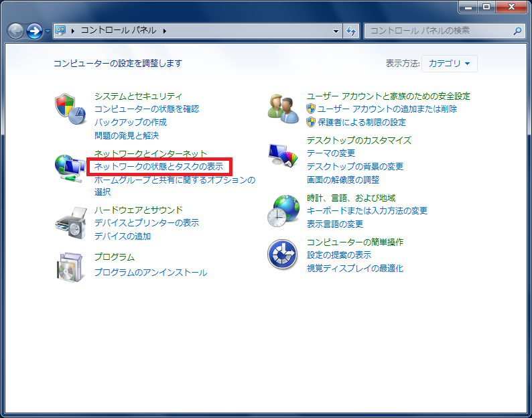Click the バックアップの作成 link
This screenshot has height=418, width=532.
[x=131, y=122]
